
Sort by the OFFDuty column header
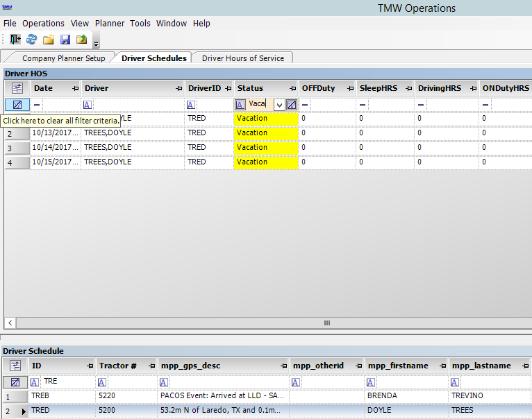coord(318,88)
